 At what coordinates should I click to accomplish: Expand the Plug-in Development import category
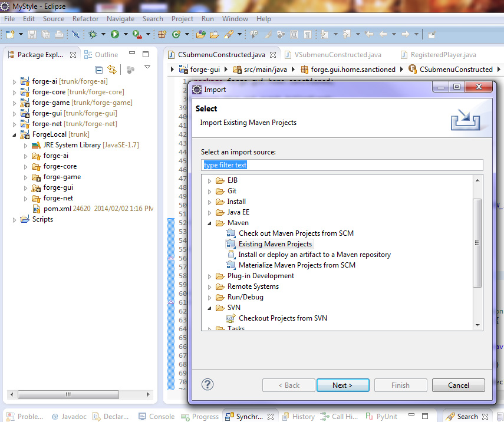click(210, 276)
